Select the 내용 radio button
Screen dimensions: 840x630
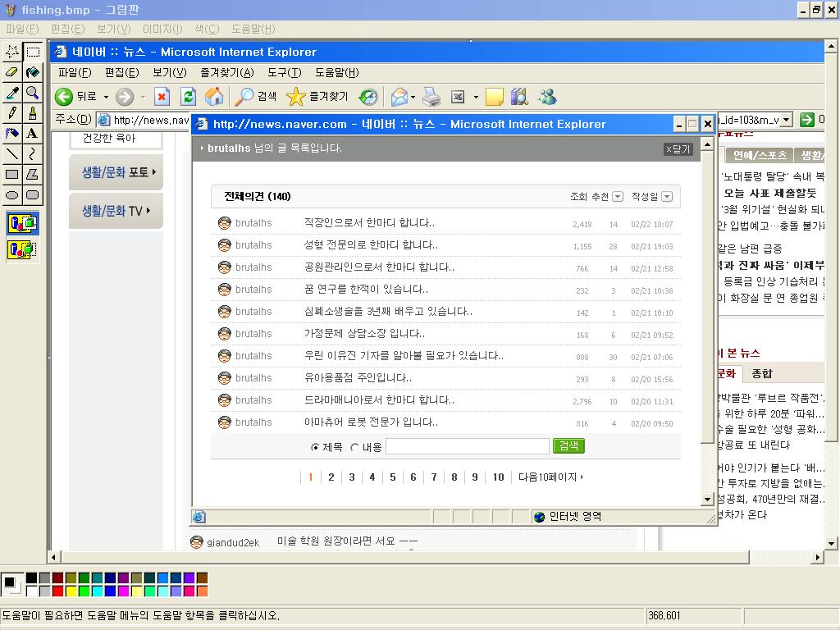pyautogui.click(x=354, y=447)
